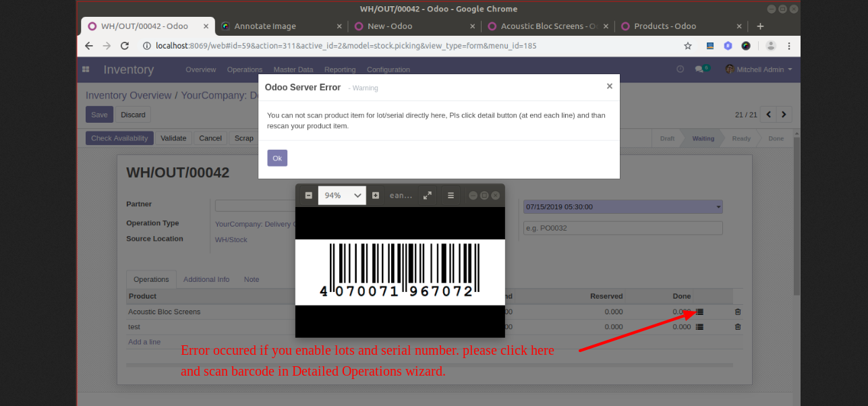Click the Ready status stage

point(741,138)
